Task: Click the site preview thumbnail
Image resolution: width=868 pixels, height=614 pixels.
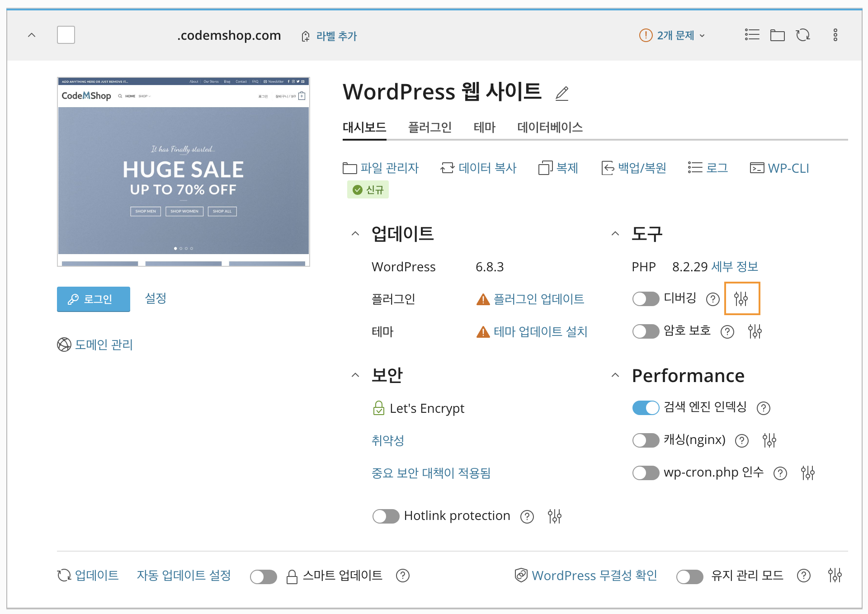Action: pos(184,172)
